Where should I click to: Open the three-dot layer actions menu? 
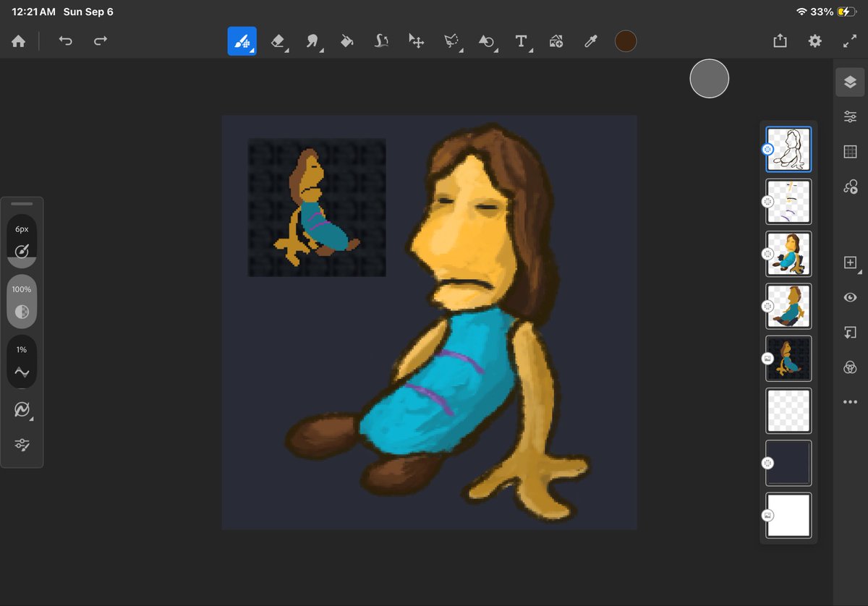coord(850,402)
